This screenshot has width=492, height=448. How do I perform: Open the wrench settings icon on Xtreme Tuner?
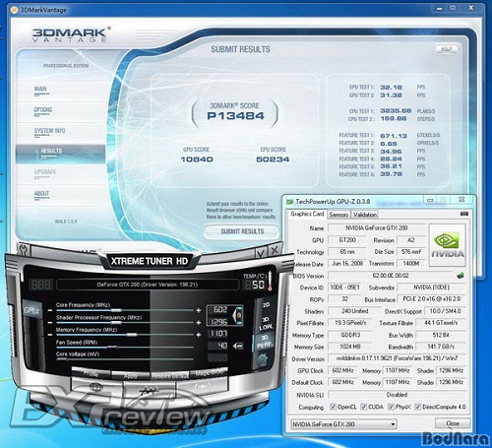24,249
